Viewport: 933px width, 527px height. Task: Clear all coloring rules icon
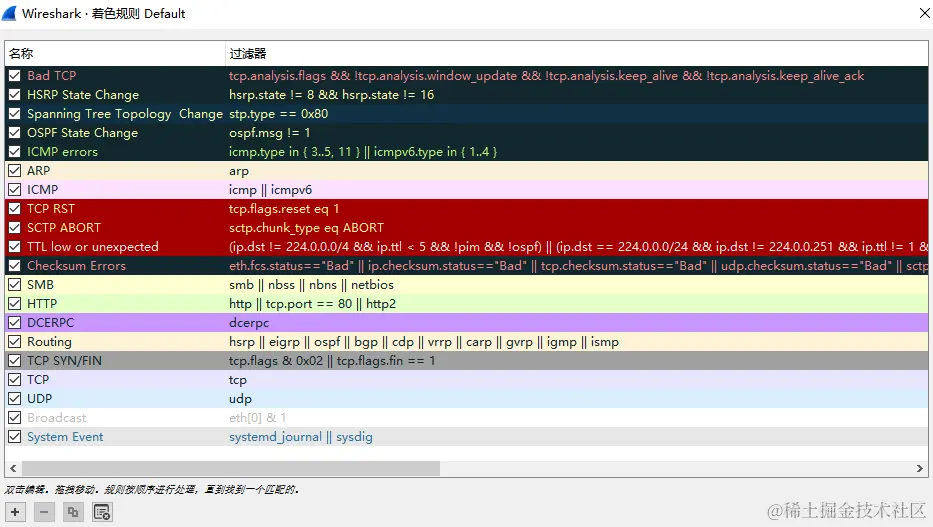(x=102, y=512)
